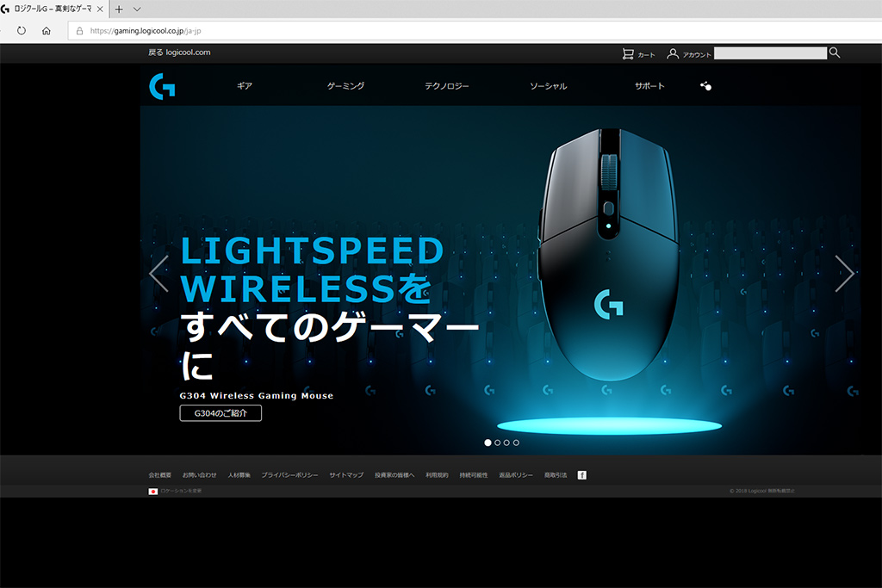Click the Japan flag location icon
This screenshot has height=588, width=882.
point(153,492)
